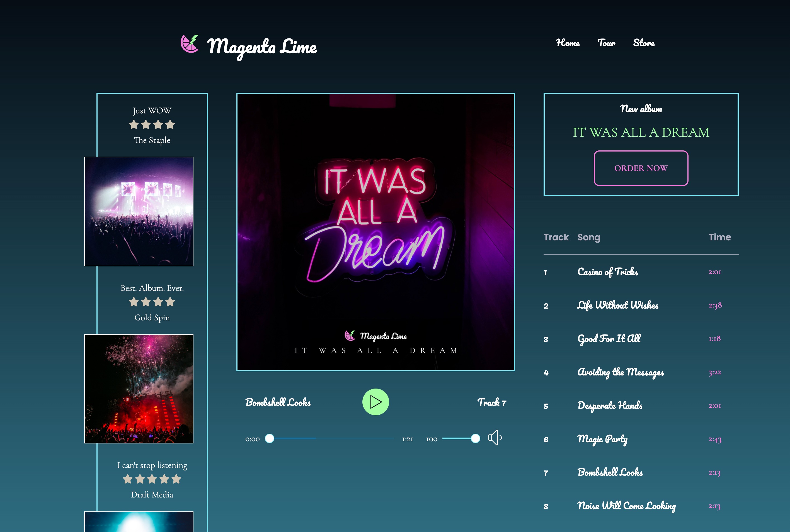The height and width of the screenshot is (532, 790).
Task: Select Good For It All from the tracklist
Action: pyautogui.click(x=609, y=338)
